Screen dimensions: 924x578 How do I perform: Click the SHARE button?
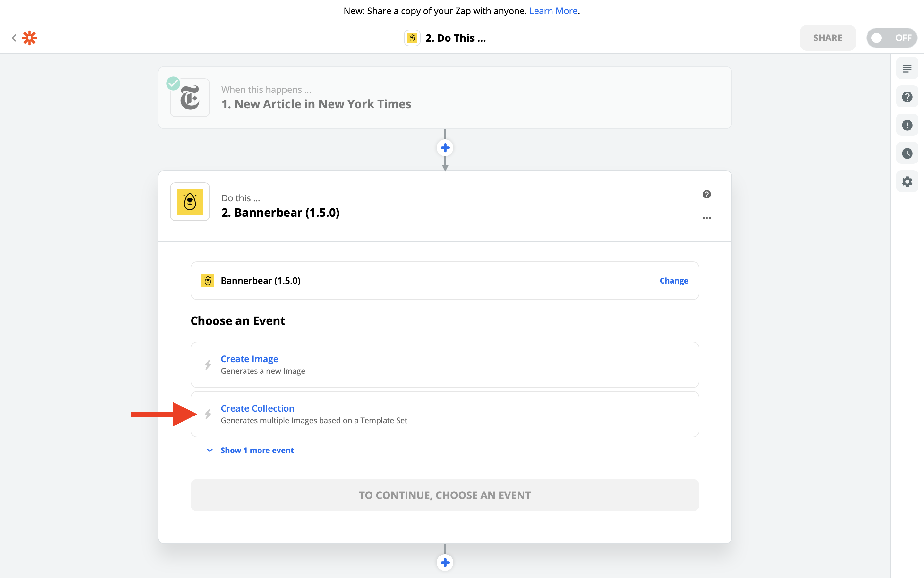click(x=827, y=38)
